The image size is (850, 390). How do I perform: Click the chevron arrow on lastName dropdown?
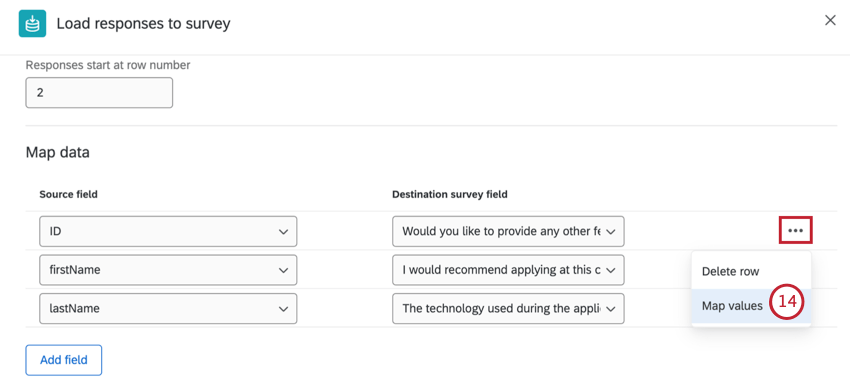click(283, 309)
